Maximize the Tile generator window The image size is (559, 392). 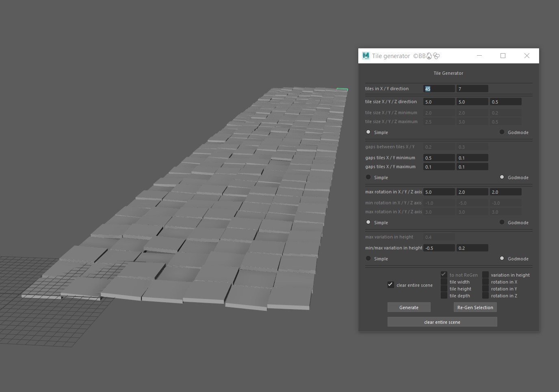pyautogui.click(x=503, y=56)
